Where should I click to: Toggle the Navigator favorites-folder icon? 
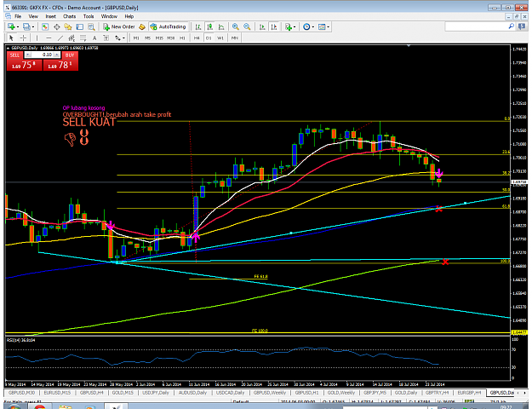(x=68, y=26)
